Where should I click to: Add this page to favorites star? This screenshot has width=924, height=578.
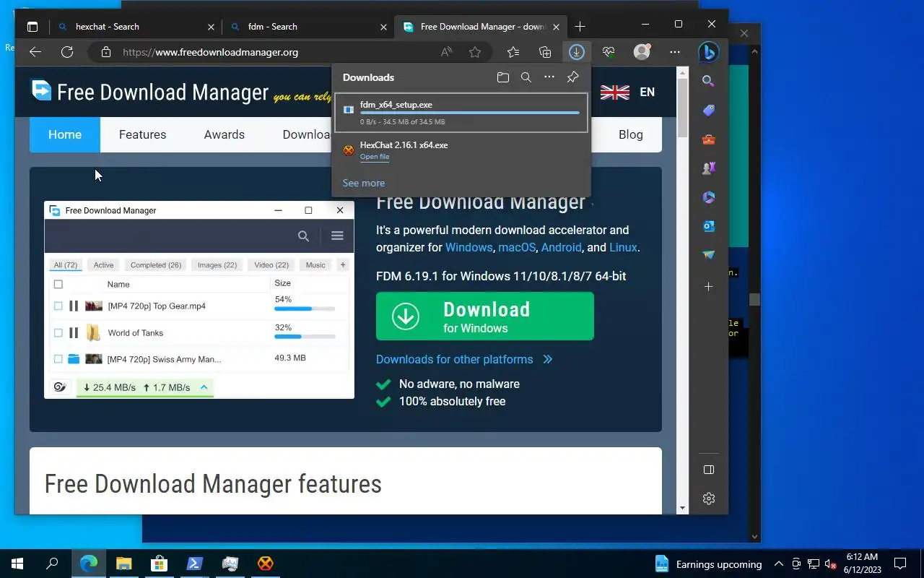click(475, 52)
